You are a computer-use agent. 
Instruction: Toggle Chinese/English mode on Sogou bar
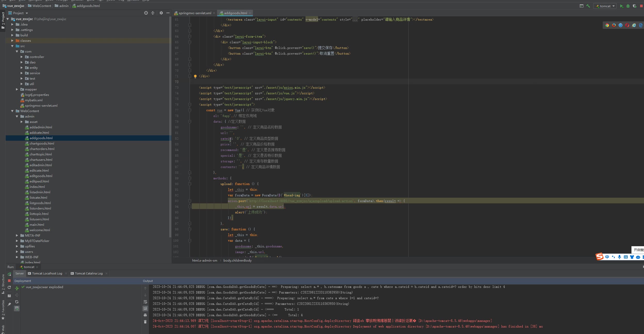pyautogui.click(x=607, y=257)
